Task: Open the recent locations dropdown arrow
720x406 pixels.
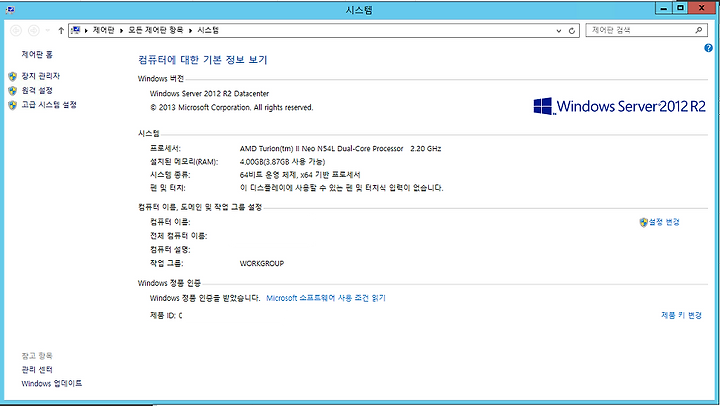Action: [48, 30]
